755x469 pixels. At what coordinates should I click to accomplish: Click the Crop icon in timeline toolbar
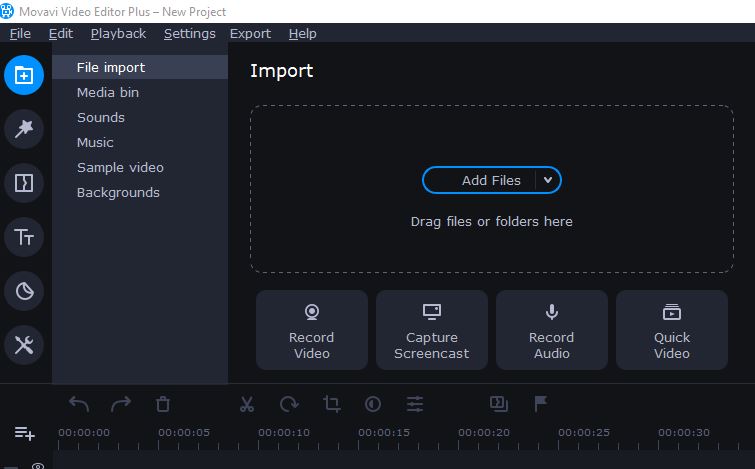coord(331,404)
